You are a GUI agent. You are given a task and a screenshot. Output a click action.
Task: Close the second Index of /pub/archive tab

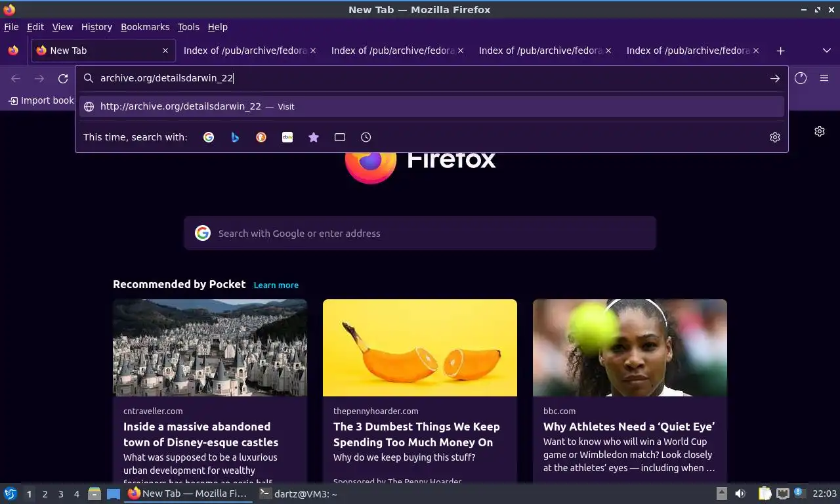[x=461, y=51]
